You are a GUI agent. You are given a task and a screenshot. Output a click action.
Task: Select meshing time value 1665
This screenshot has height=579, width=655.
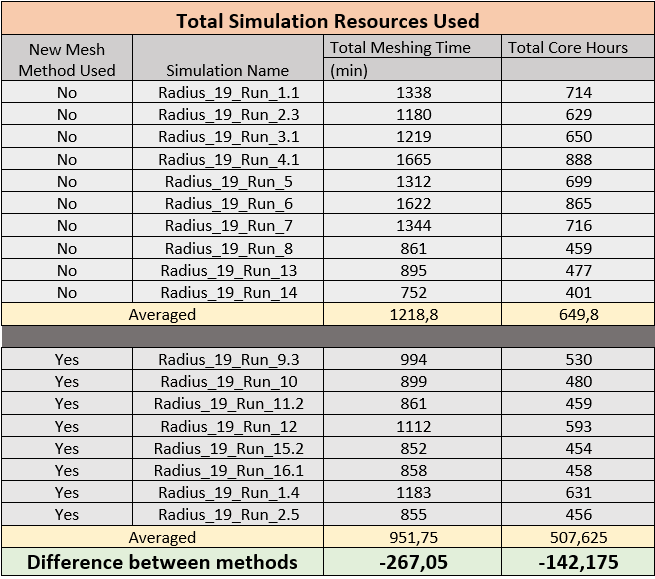tap(414, 159)
